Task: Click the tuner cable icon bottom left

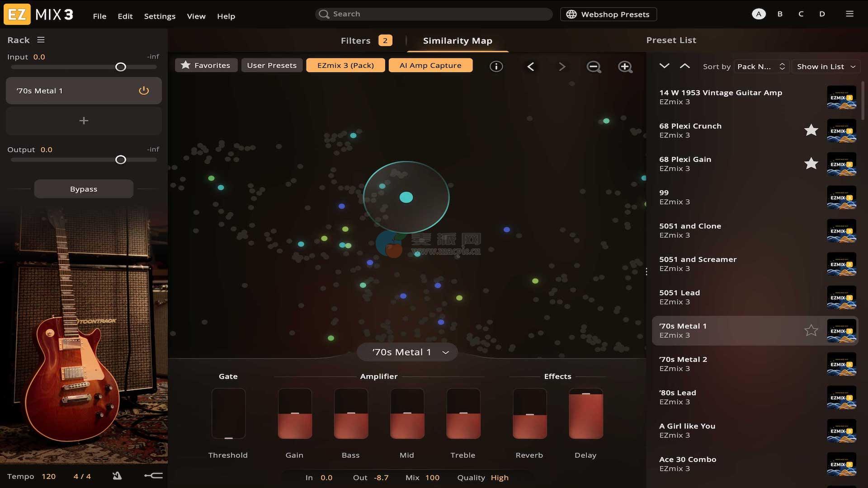Action: point(154,476)
